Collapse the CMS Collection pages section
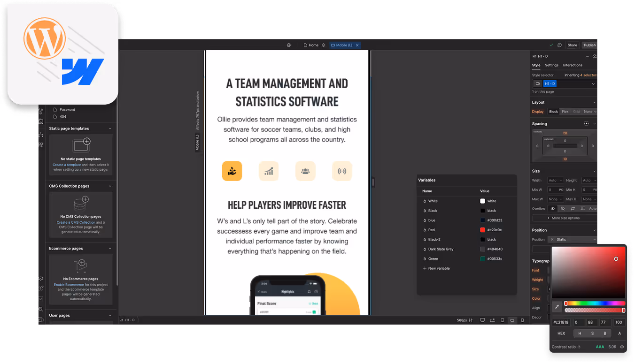The width and height of the screenshot is (635, 364). click(x=110, y=186)
